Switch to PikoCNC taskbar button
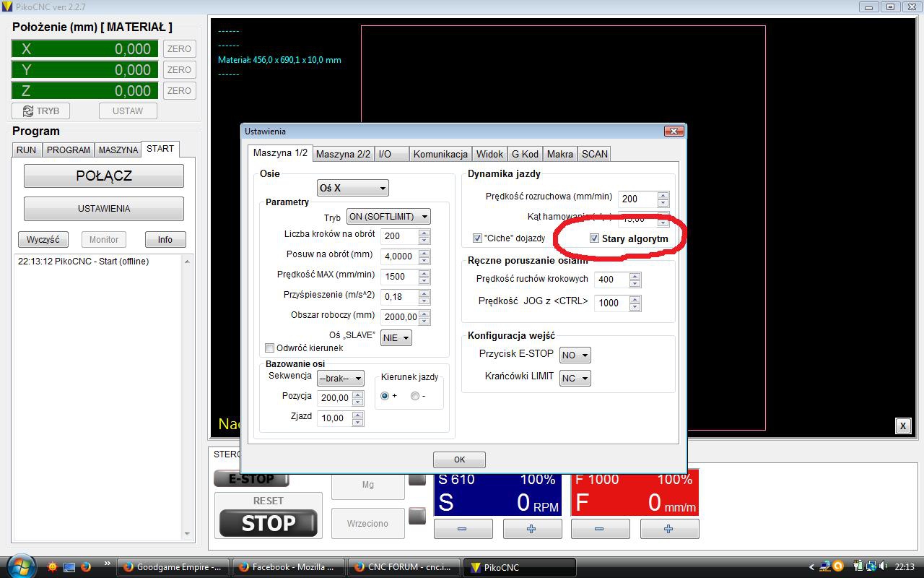Viewport: 924px width, 578px height. 520,567
